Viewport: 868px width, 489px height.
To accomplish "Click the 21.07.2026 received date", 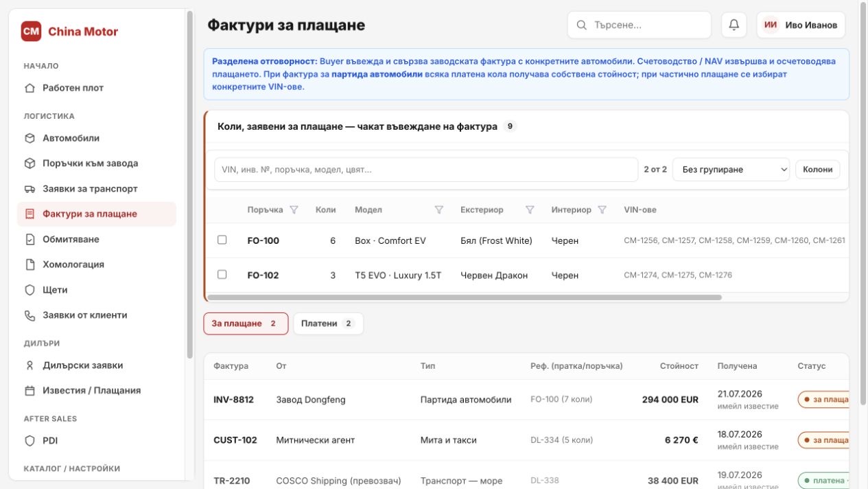I will tap(740, 394).
